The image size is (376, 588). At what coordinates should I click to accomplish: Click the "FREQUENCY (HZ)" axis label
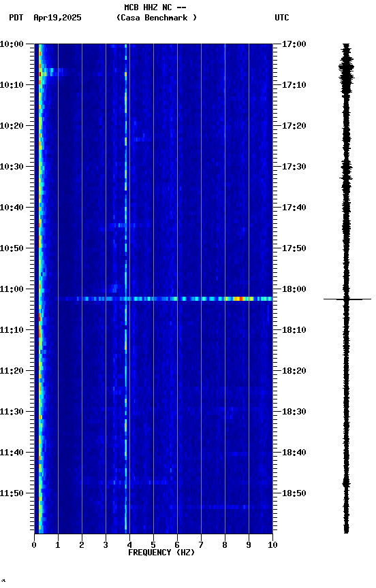tap(161, 553)
